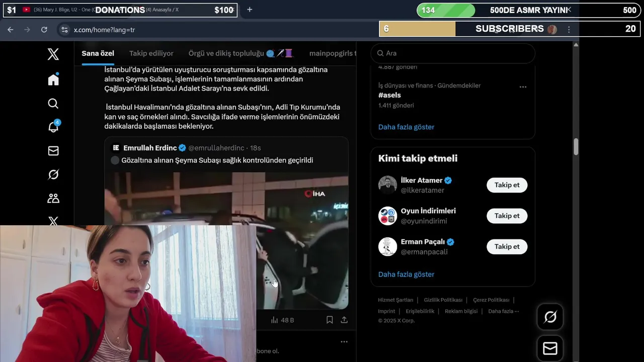This screenshot has width=644, height=362.
Task: Show more trends via Daha fazla göster
Action: 406,127
